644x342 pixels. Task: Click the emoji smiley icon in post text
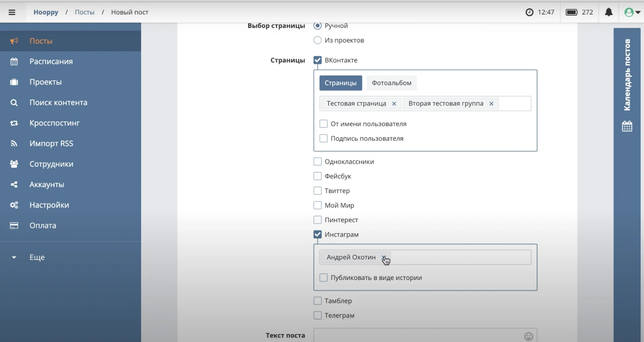coord(528,336)
